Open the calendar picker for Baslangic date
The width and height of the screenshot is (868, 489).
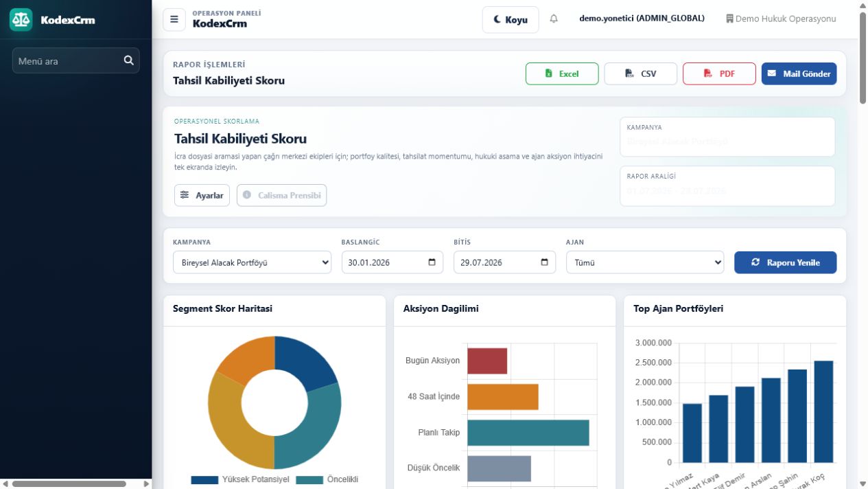pyautogui.click(x=432, y=262)
